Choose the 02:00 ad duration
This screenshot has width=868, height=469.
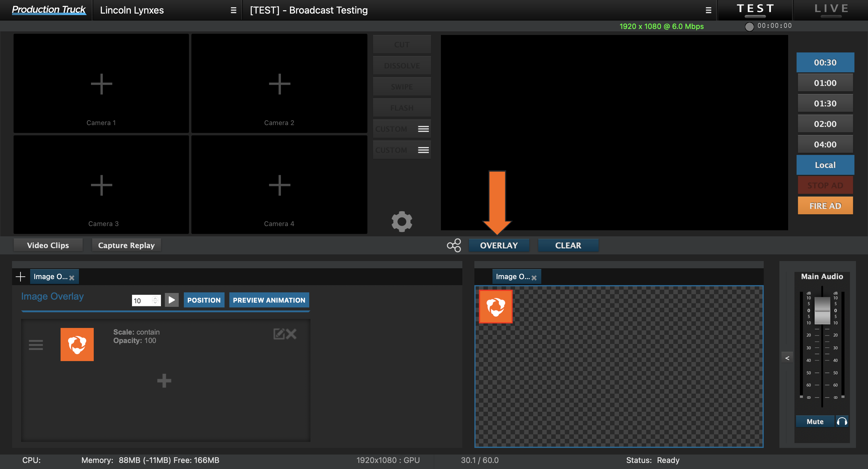pyautogui.click(x=825, y=124)
